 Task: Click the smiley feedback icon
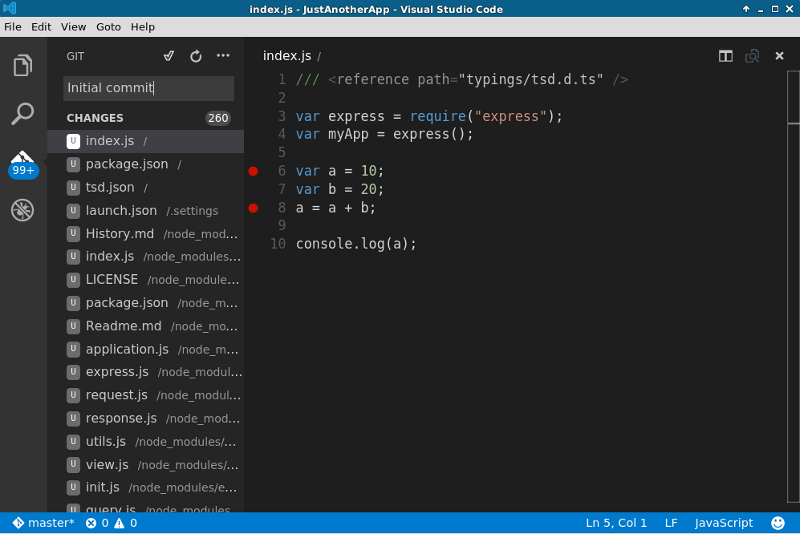tap(778, 523)
